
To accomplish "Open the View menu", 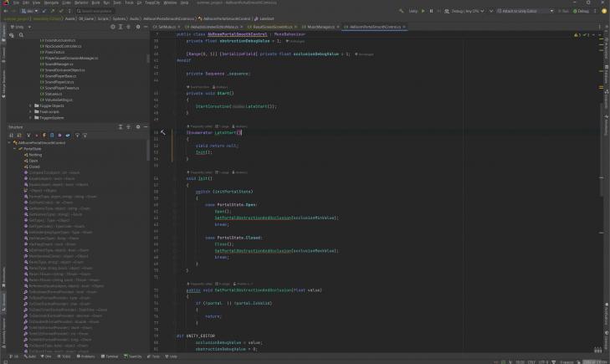I will (36, 3).
